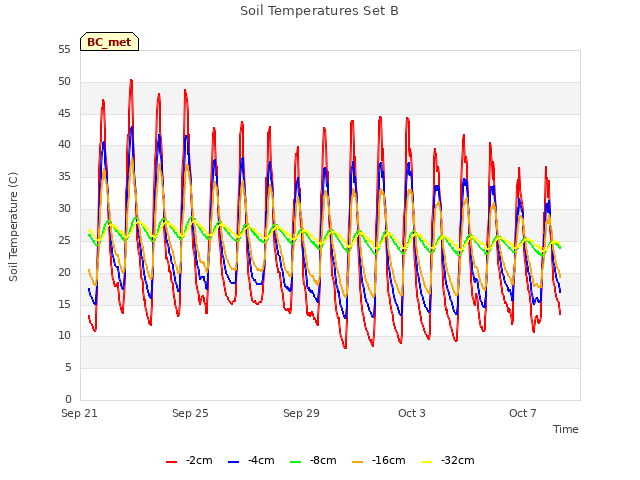Viewport: 640px width, 480px height.
Task: Click the 45 y-axis tick label
Action: (64, 113)
